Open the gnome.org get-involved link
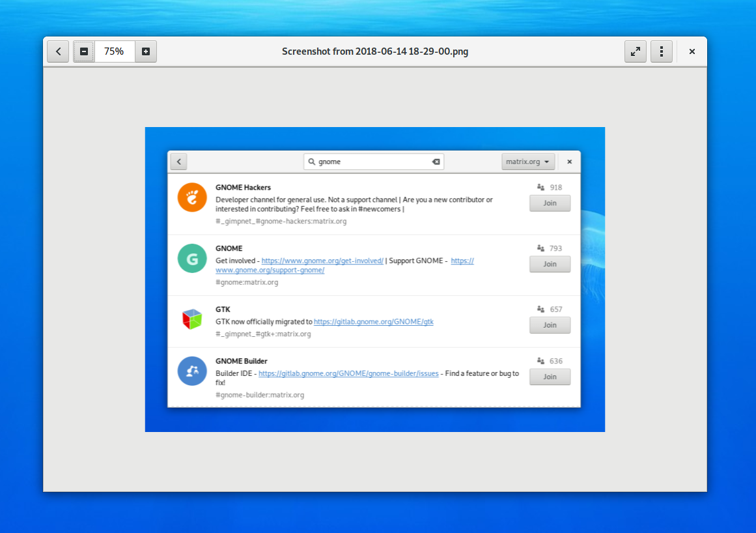 tap(322, 261)
